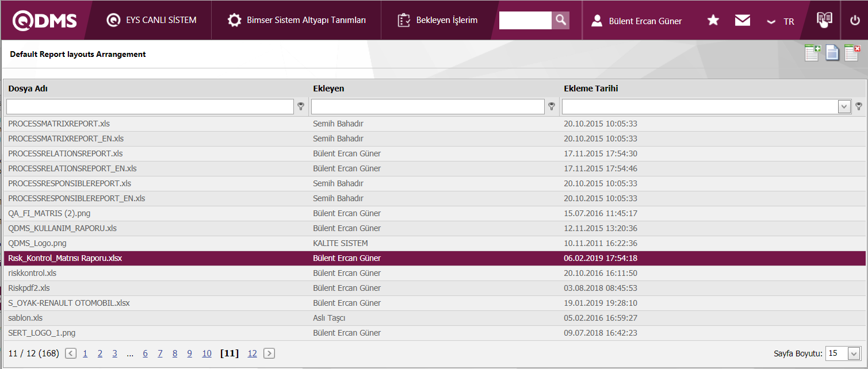The height and width of the screenshot is (369, 868).
Task: Click the search magnifier button
Action: pos(560,20)
